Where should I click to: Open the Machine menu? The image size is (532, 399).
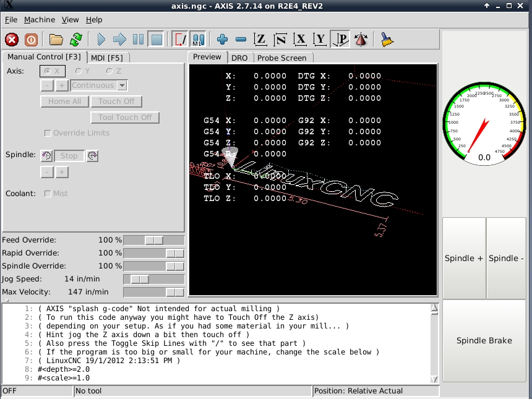pos(40,20)
